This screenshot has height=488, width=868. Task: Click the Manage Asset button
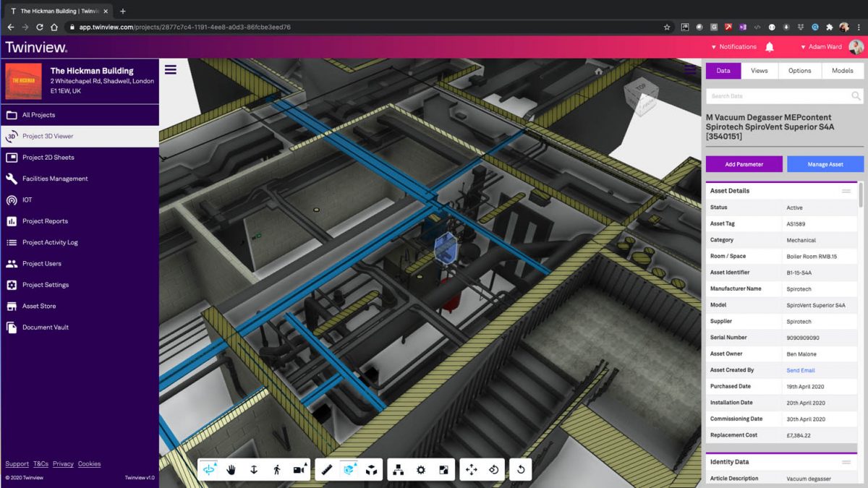tap(825, 164)
